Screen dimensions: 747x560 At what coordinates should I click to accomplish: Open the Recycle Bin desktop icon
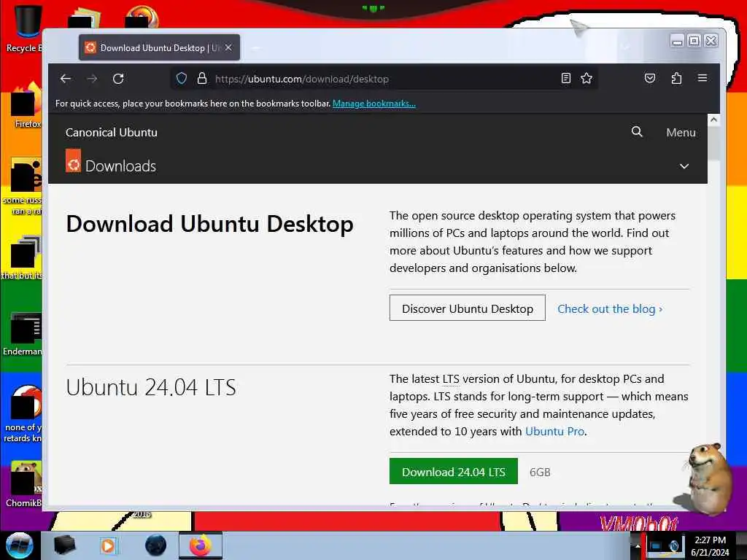click(x=23, y=28)
